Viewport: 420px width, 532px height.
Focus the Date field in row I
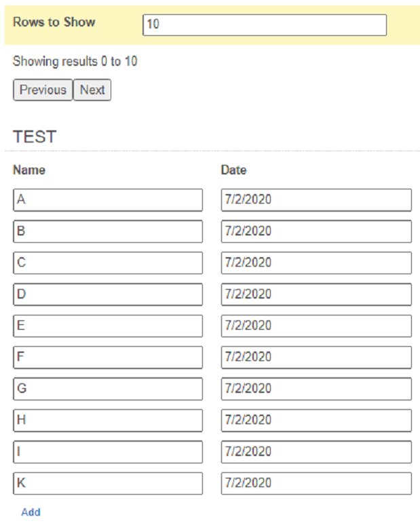316,452
